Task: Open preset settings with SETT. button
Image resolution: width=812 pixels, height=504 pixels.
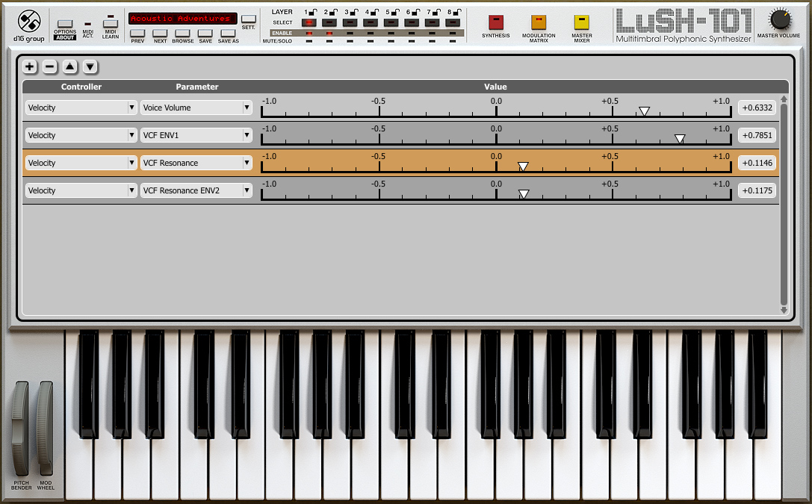Action: pyautogui.click(x=249, y=19)
